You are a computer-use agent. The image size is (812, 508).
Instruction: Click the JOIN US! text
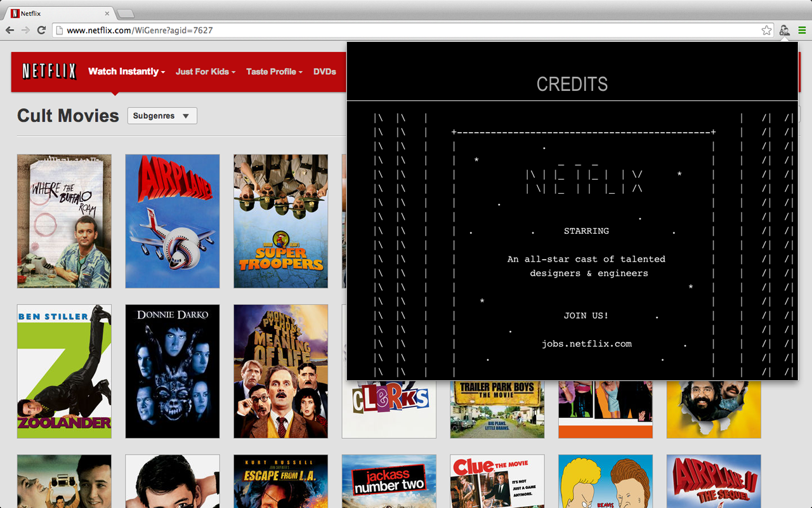click(x=586, y=316)
